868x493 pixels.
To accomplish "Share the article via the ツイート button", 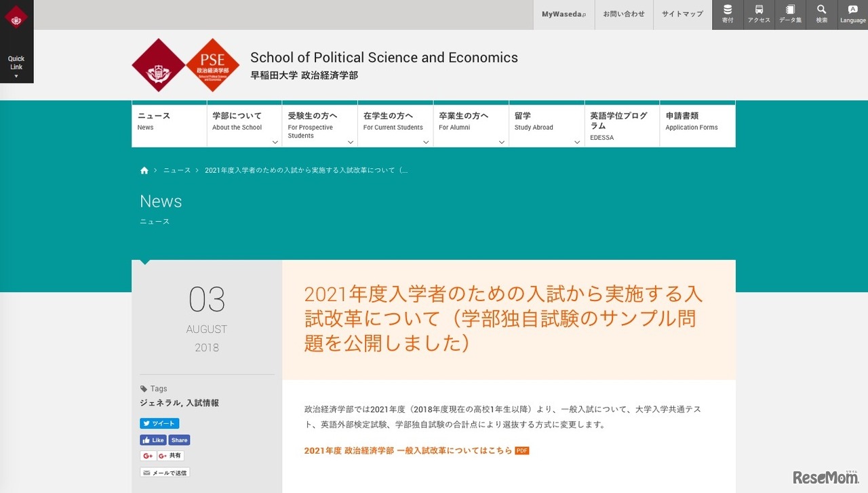I will 159,422.
